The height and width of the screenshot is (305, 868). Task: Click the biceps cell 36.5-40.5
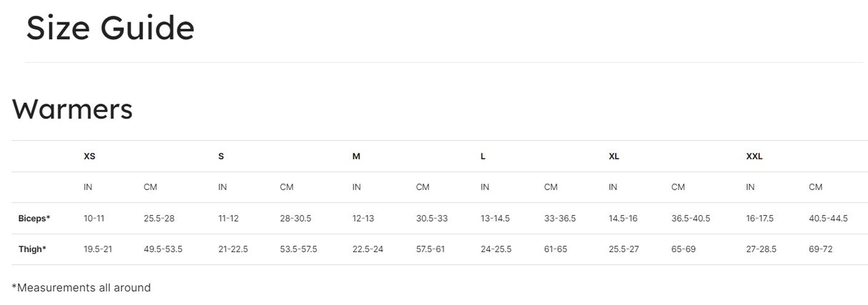pos(691,219)
